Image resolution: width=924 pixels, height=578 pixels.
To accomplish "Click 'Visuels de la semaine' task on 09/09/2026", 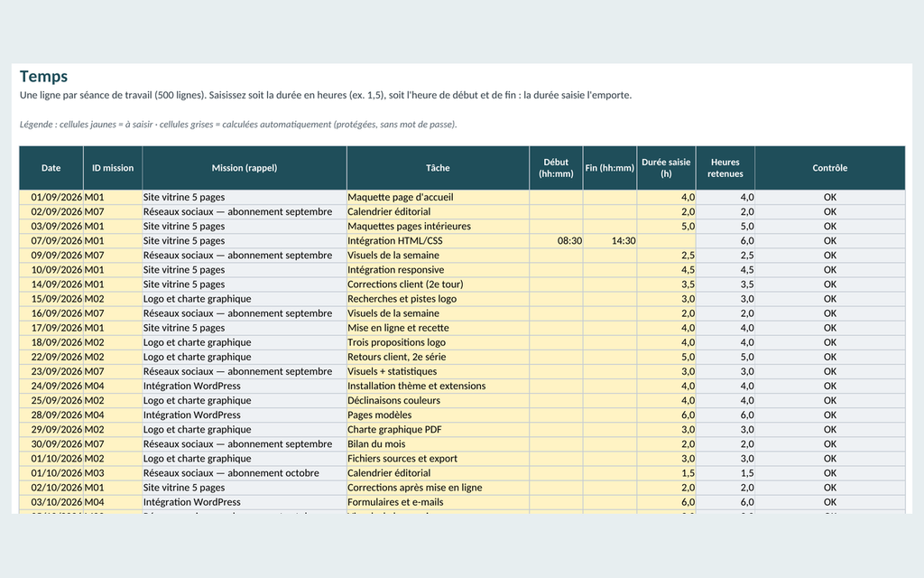I will 438,256.
